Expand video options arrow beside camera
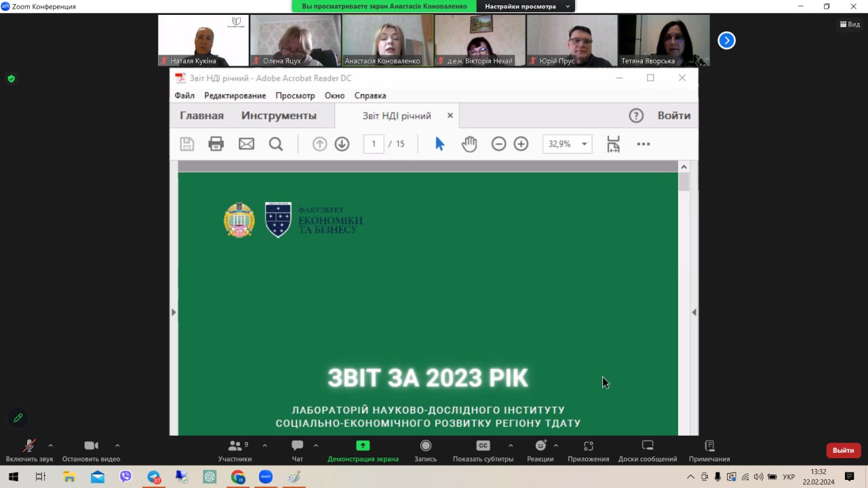Image resolution: width=868 pixels, height=488 pixels. [x=117, y=445]
